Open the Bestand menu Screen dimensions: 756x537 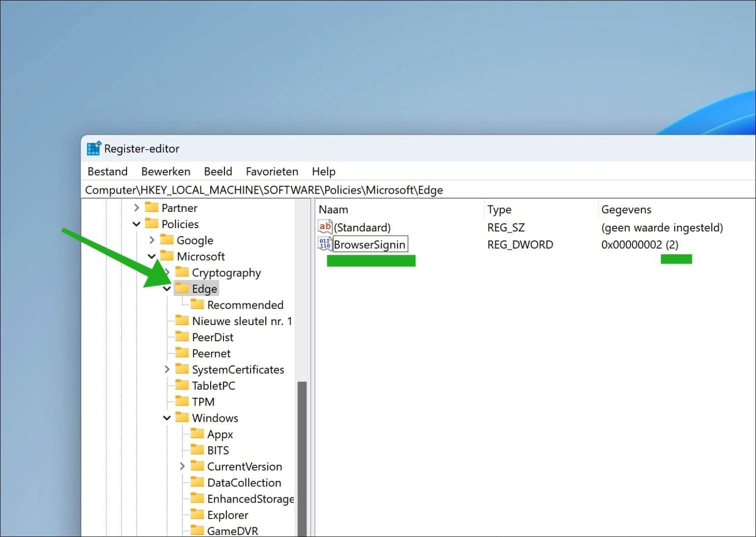pyautogui.click(x=107, y=172)
